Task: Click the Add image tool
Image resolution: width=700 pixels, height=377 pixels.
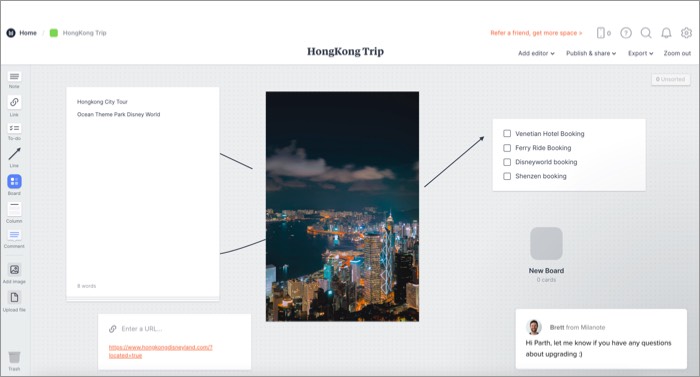Action: pyautogui.click(x=14, y=269)
